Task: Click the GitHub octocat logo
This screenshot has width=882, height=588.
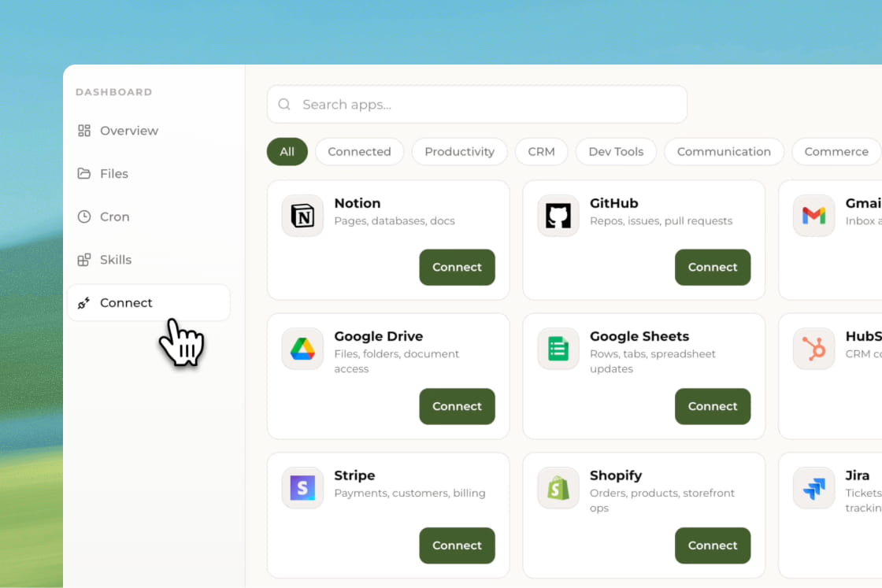Action: (558, 216)
